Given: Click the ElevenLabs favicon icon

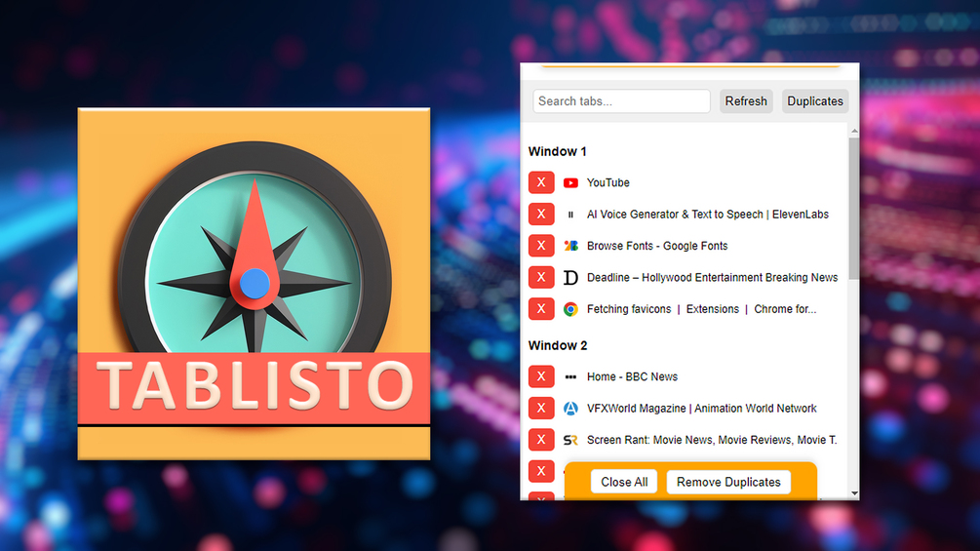Looking at the screenshot, I should point(570,215).
